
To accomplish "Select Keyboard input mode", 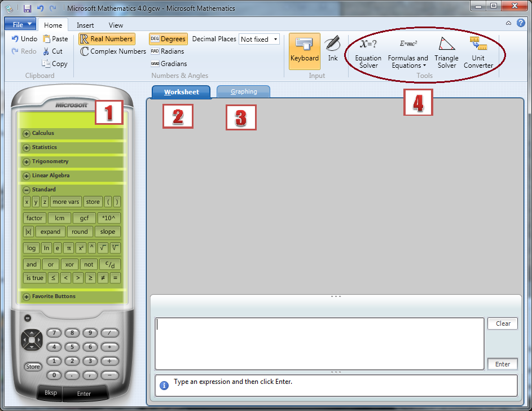I will [304, 50].
